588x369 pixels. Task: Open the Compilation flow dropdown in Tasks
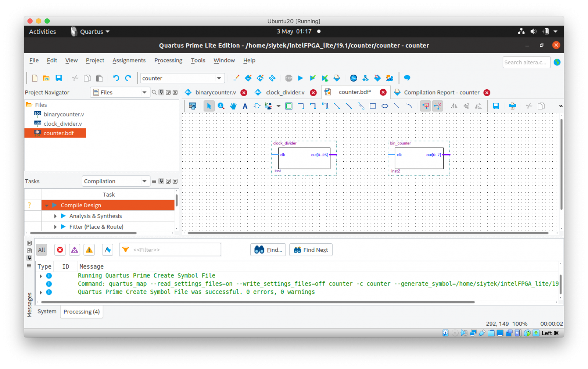point(116,181)
